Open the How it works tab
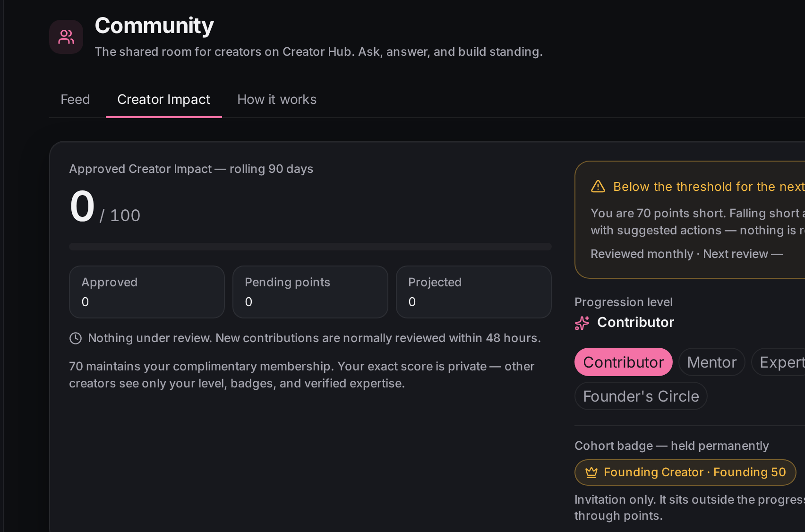Viewport: 805px width, 532px height. 277,99
